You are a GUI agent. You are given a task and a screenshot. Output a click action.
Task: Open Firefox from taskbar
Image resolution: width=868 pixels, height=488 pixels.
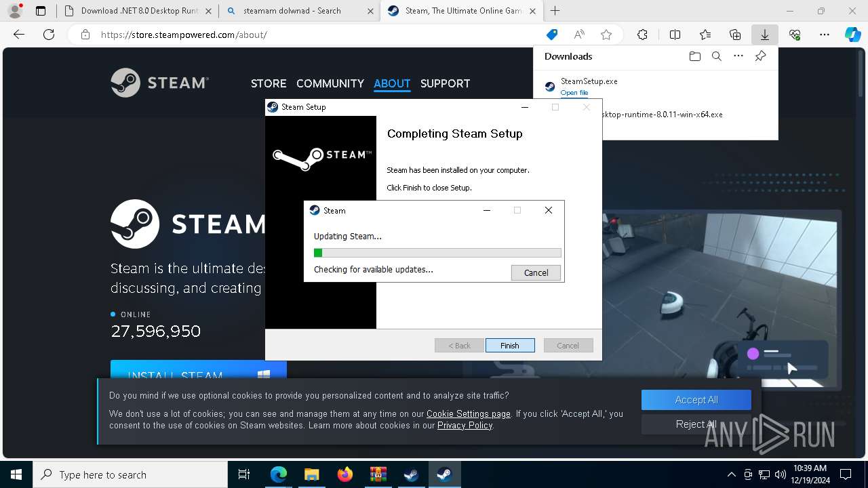coord(344,474)
